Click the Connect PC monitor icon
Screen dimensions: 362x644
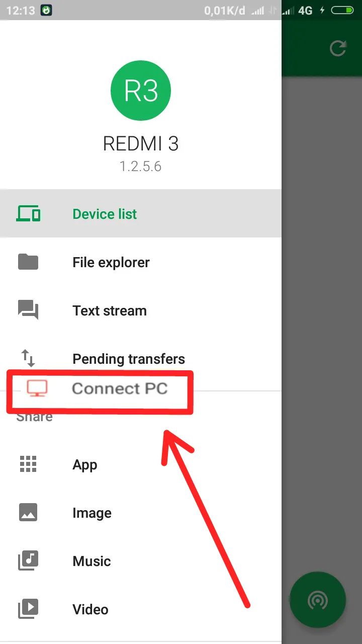tap(37, 388)
